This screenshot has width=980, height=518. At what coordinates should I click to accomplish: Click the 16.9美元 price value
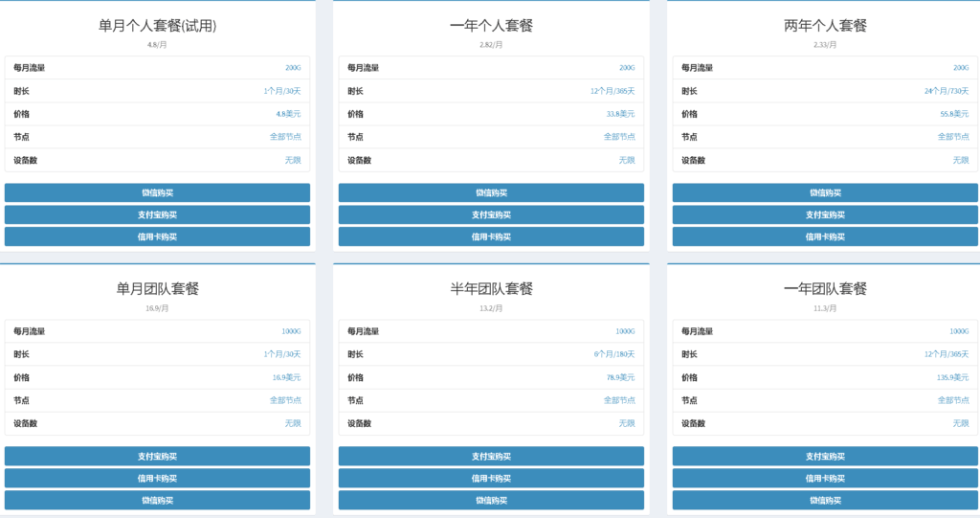[x=286, y=377]
